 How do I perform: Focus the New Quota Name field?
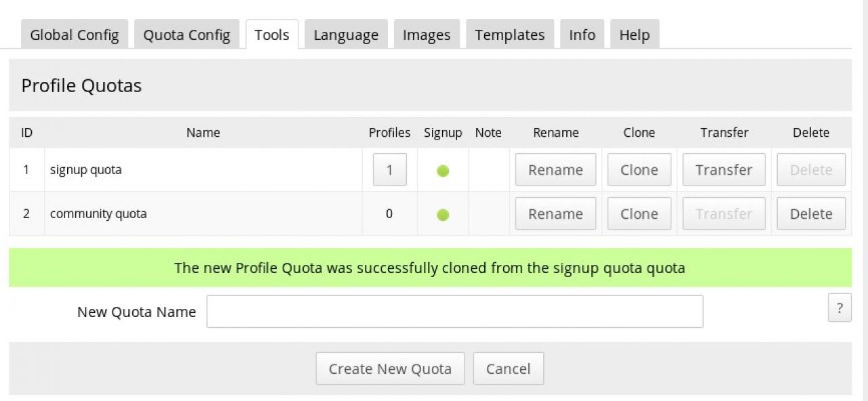(x=454, y=312)
